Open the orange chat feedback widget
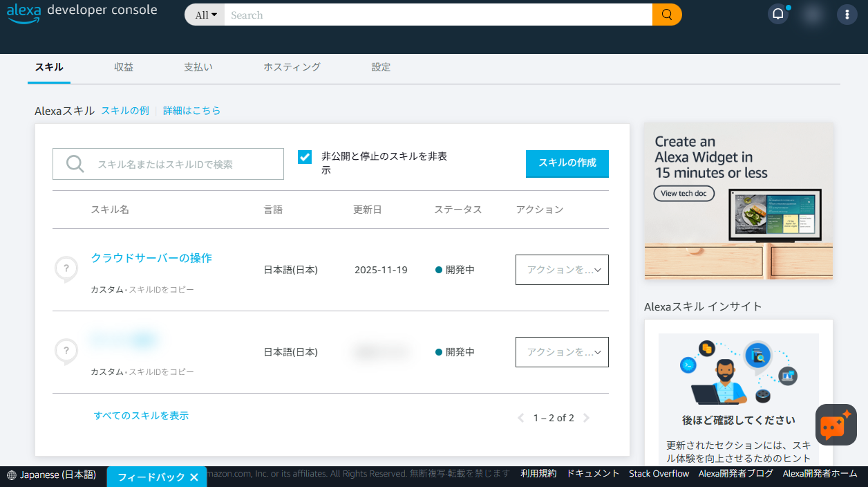The height and width of the screenshot is (487, 868). click(836, 425)
